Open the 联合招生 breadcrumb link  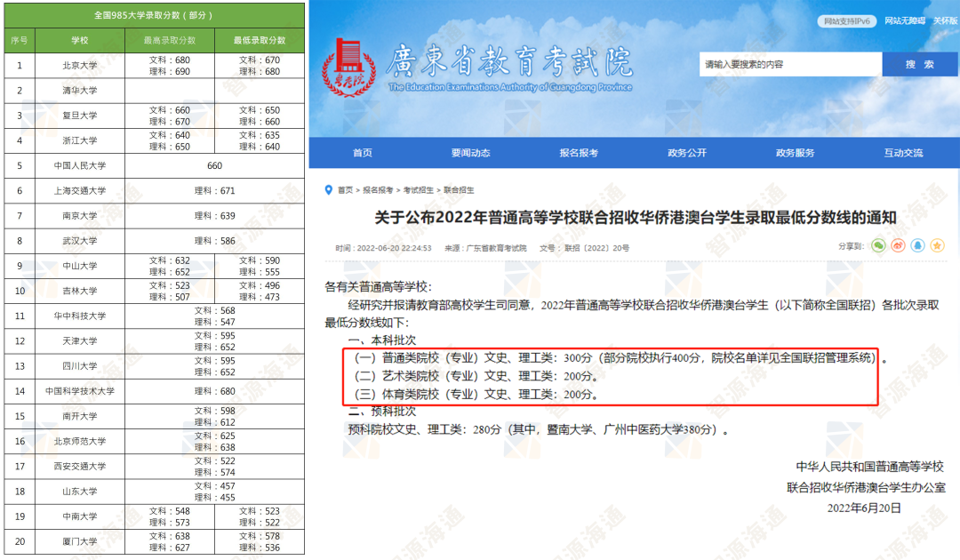coord(459,190)
